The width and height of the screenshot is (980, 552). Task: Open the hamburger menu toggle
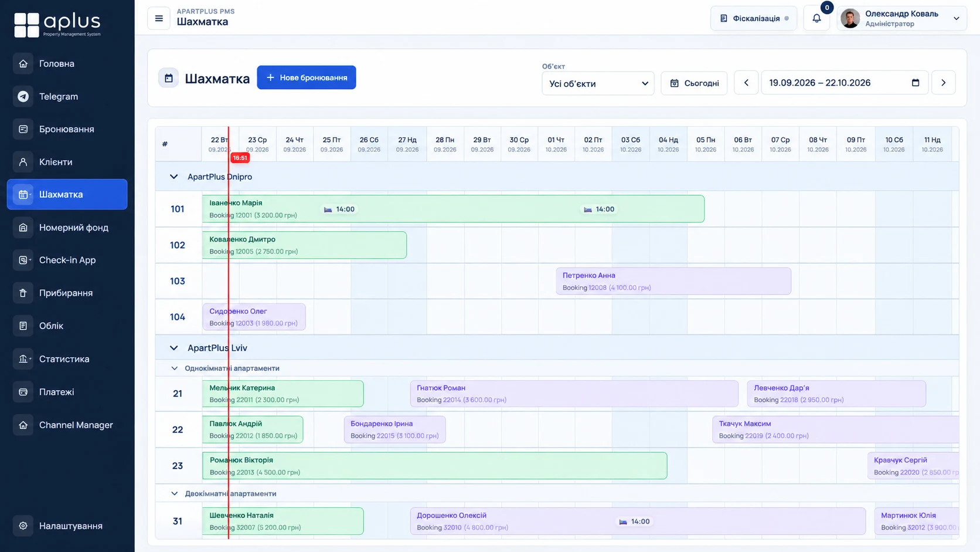click(159, 18)
